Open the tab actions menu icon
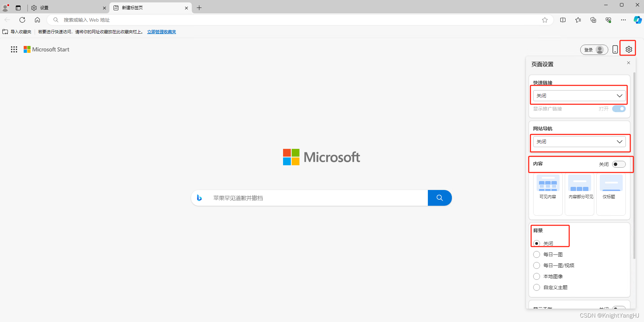The width and height of the screenshot is (644, 322). pos(18,8)
